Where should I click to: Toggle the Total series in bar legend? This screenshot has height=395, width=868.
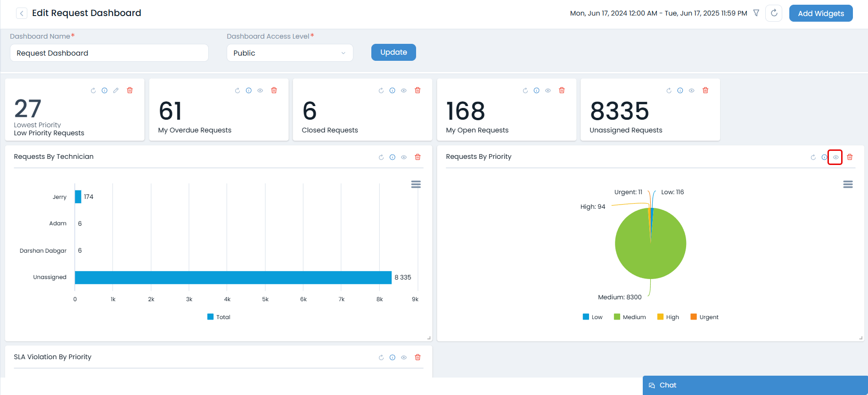click(x=219, y=317)
